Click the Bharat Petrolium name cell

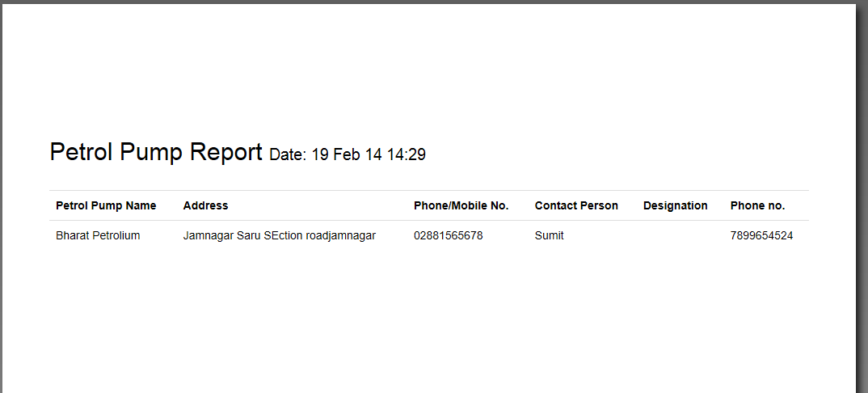[98, 235]
